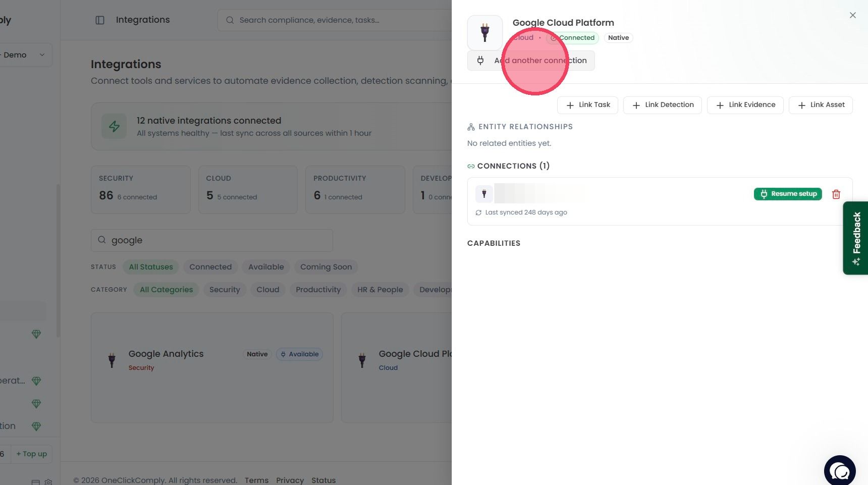Click the Google Cloud Platform card icon
This screenshot has height=485, width=868.
tap(362, 360)
